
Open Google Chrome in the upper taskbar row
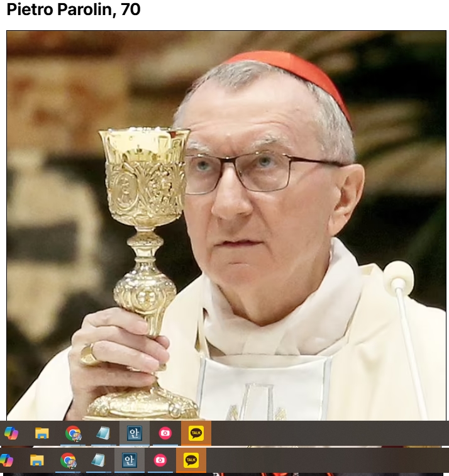coord(73,433)
